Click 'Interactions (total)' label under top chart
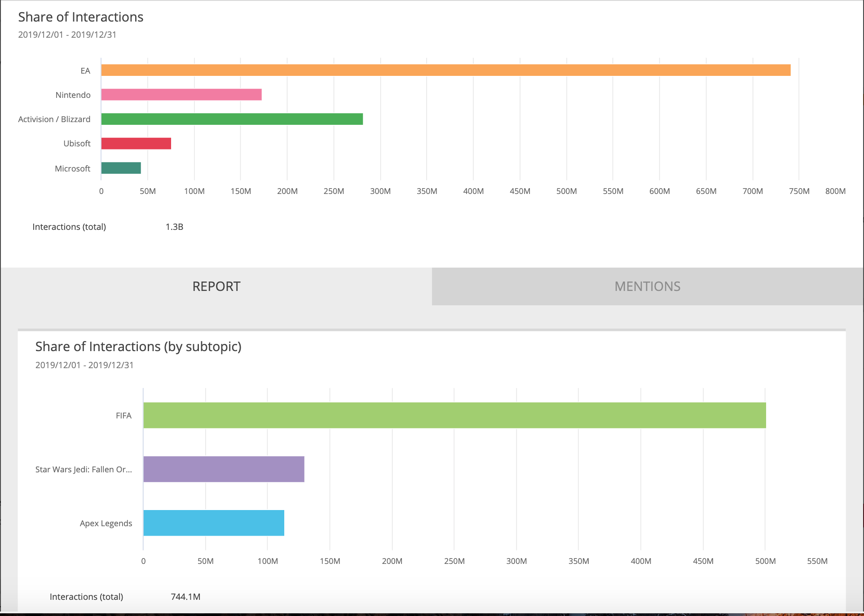 [69, 227]
